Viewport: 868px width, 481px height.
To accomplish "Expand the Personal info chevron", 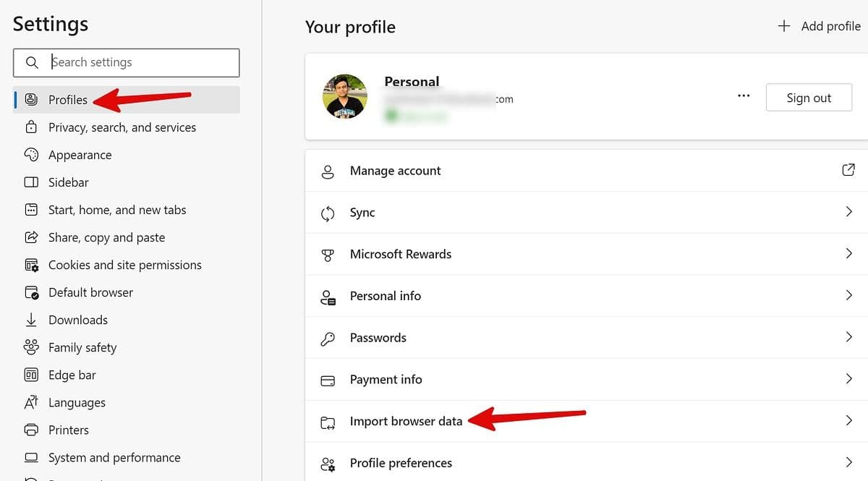I will [848, 296].
